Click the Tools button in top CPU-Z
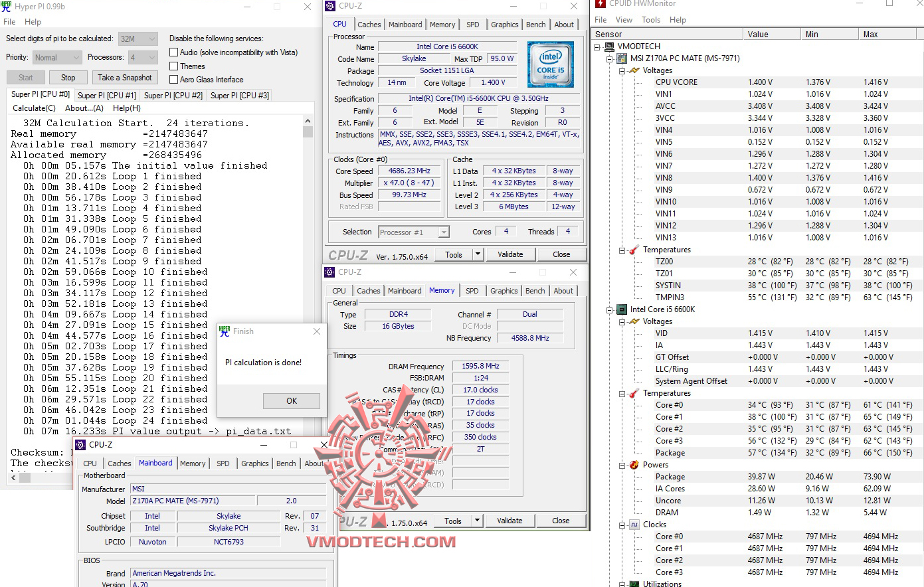Viewport: 924px width, 587px height. pos(454,254)
